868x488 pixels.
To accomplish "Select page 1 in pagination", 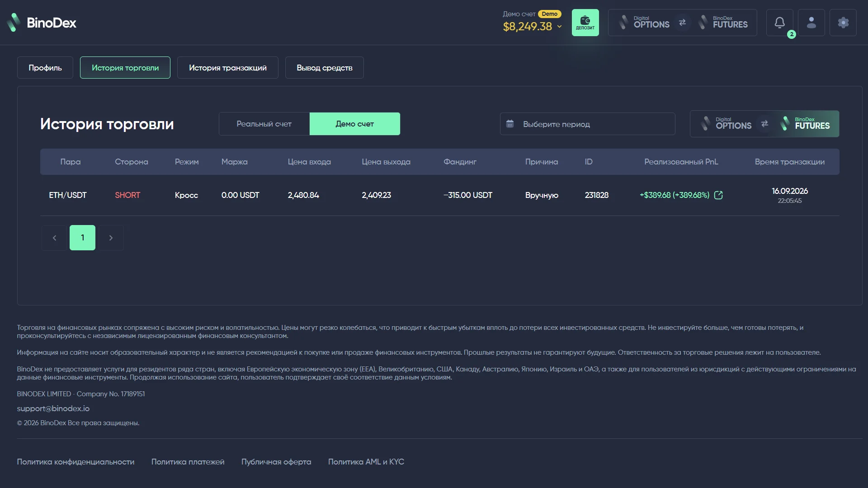I will [82, 238].
